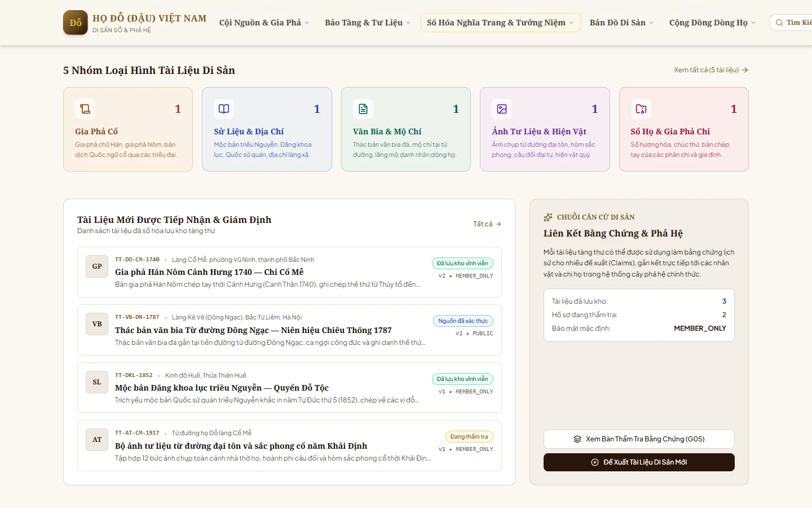Click the image icon on Ảnh Tư Liệu card
The width and height of the screenshot is (812, 508).
click(502, 109)
